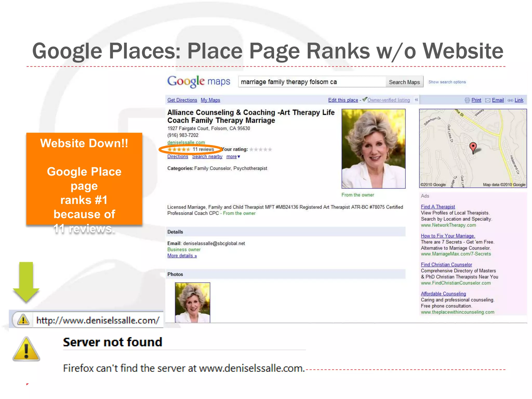Viewport: 532px width, 399px height.
Task: Rate using the gray 'Your rating' stars
Action: (261, 149)
